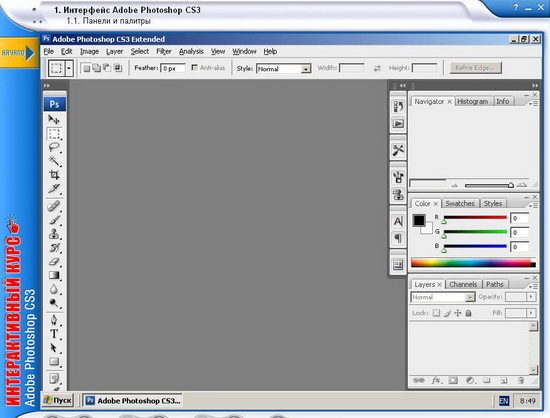Click the yellow Начало button
This screenshot has width=550, height=418.
[x=19, y=53]
